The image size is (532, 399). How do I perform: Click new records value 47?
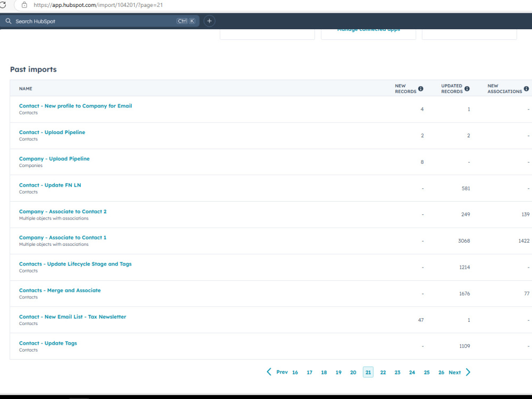tap(421, 320)
